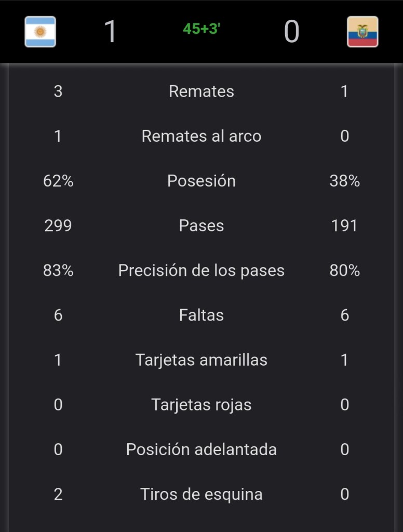Click the 38% possession value

click(x=344, y=181)
